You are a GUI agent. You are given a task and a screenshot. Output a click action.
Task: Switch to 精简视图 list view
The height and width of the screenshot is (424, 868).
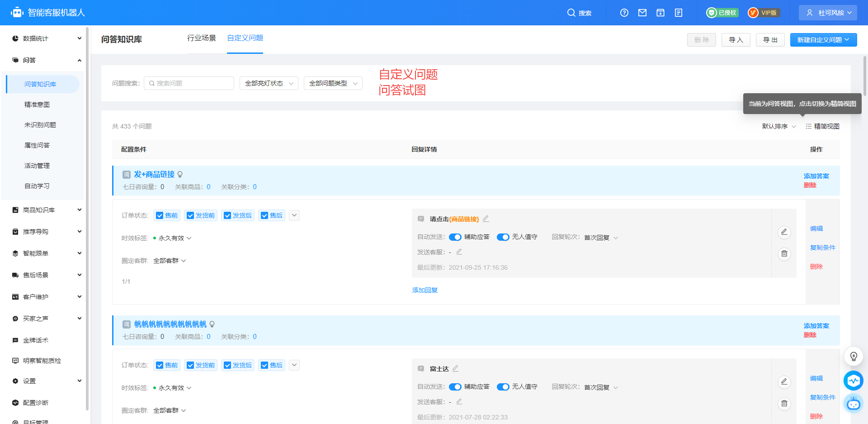822,126
